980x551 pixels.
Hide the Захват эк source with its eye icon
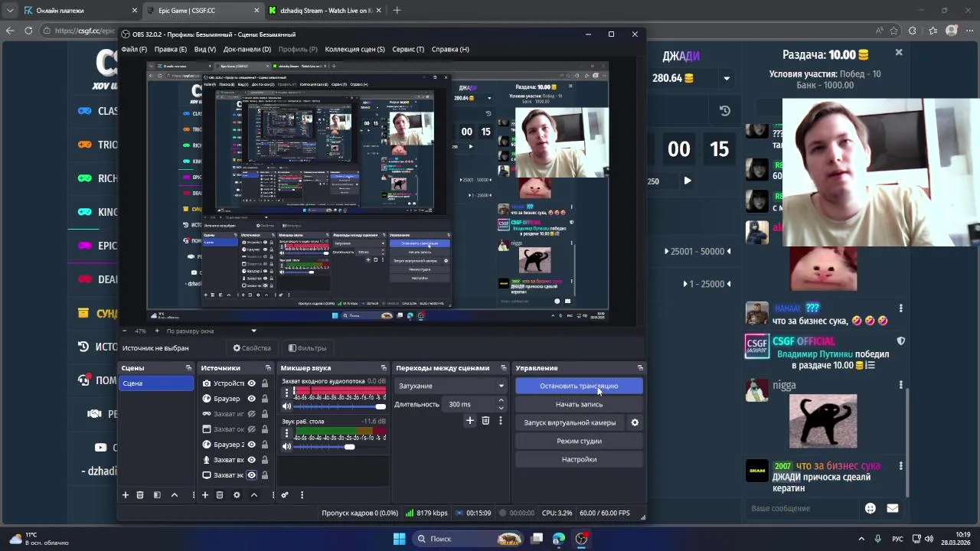coord(251,475)
